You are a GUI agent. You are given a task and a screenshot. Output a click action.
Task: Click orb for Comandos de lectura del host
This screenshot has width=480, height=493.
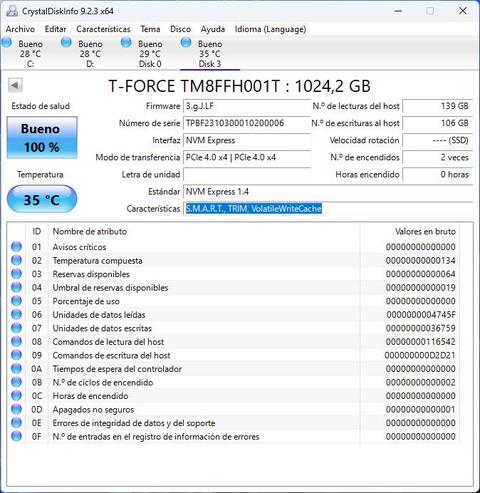(x=16, y=342)
